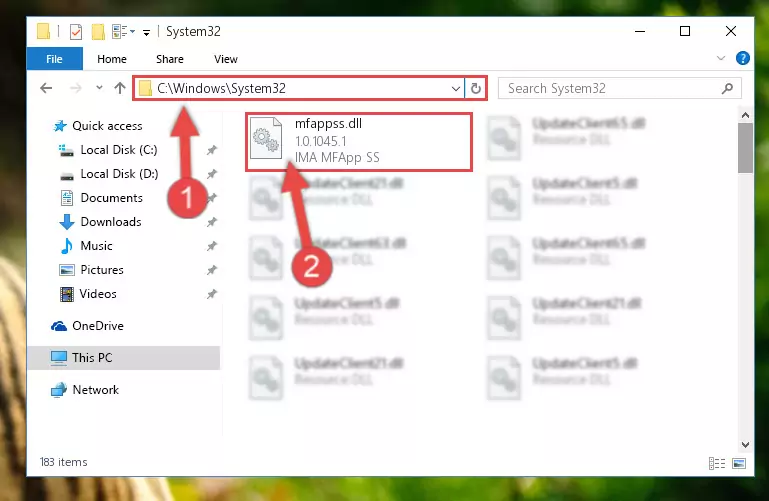Open the Customize Quick Access Toolbar arrow
The image size is (769, 501).
coord(146,33)
